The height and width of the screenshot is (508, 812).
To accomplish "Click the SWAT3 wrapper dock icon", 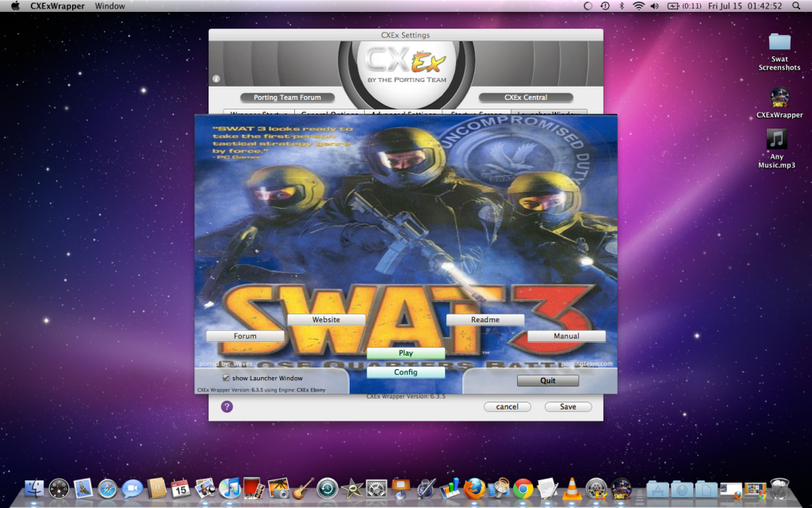I will (621, 488).
